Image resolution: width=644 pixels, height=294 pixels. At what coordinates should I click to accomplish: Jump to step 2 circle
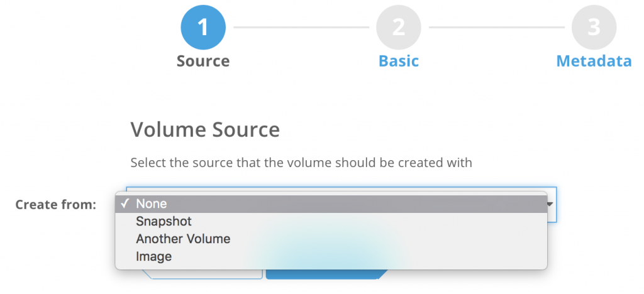click(x=399, y=27)
